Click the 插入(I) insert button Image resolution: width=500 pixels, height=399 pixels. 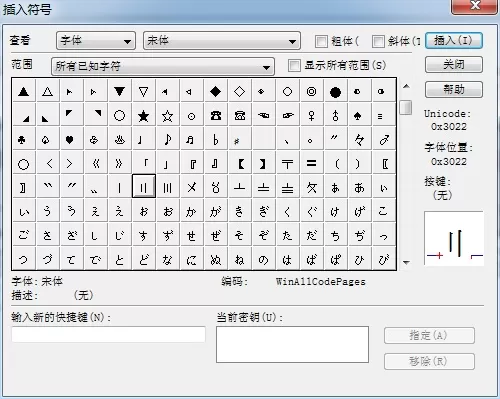tap(454, 41)
